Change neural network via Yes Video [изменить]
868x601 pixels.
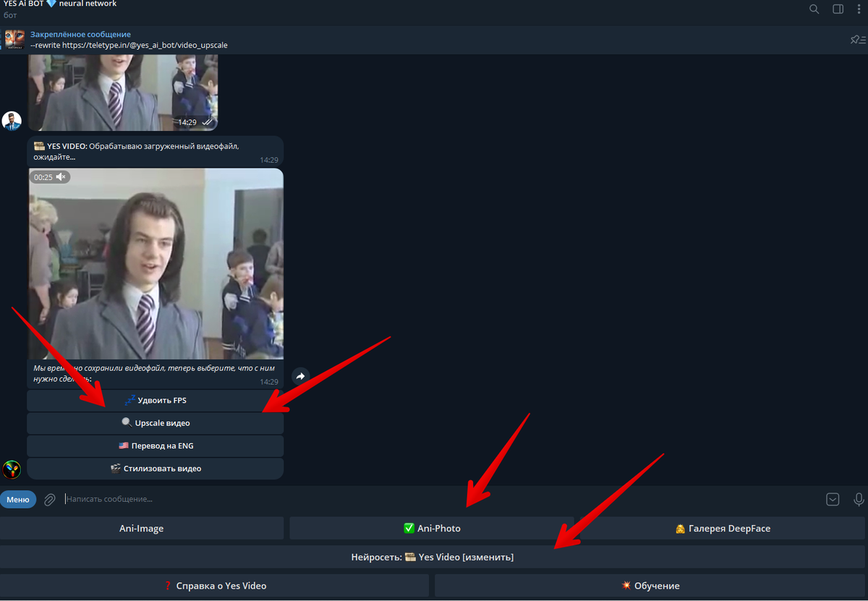(433, 557)
